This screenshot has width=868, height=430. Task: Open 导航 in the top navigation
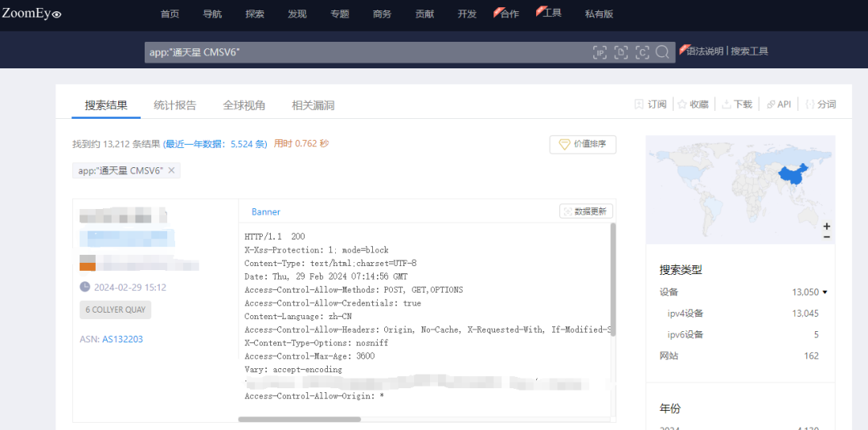212,14
